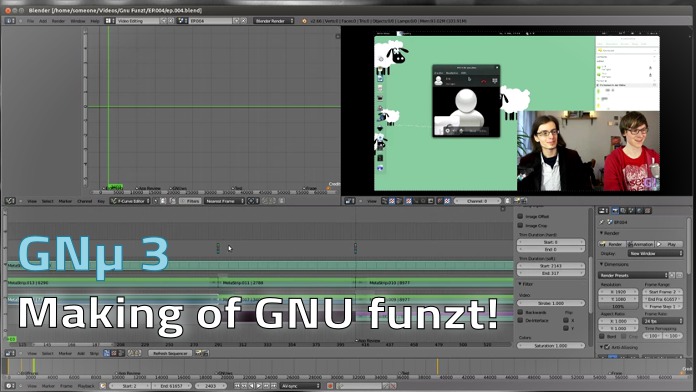
Task: Click the record auto-keyframe button in timeline
Action: (330, 386)
